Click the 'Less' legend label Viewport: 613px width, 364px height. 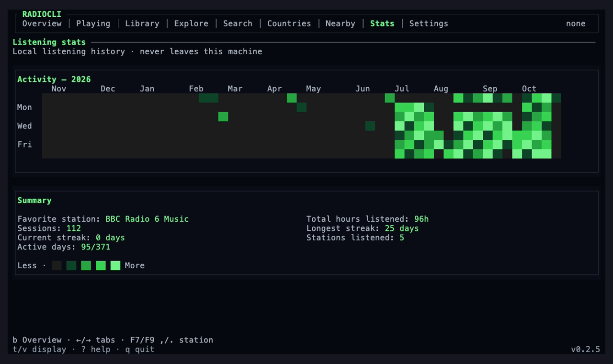point(27,266)
